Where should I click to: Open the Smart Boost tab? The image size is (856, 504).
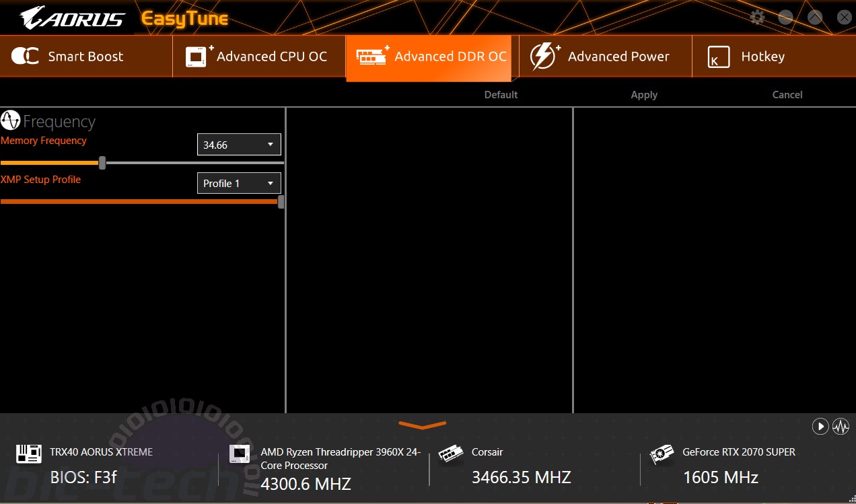pyautogui.click(x=86, y=57)
